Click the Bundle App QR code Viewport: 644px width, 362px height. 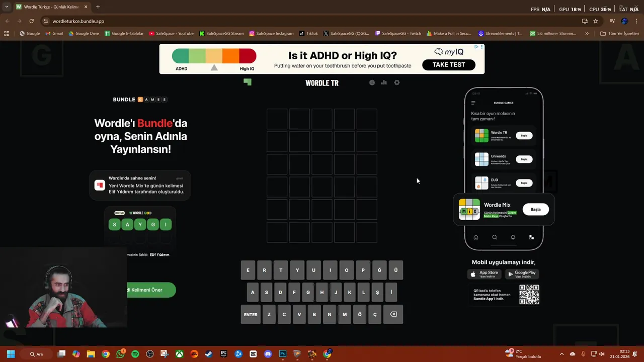pyautogui.click(x=529, y=295)
